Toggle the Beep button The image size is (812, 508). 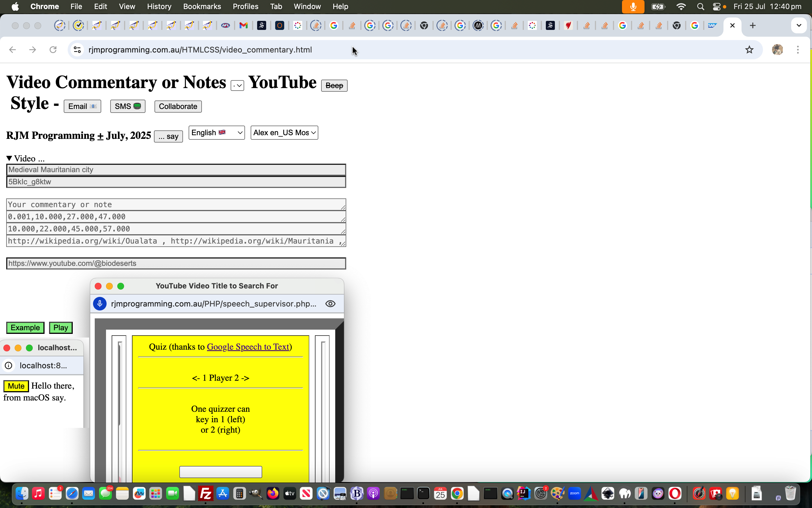[x=334, y=86]
